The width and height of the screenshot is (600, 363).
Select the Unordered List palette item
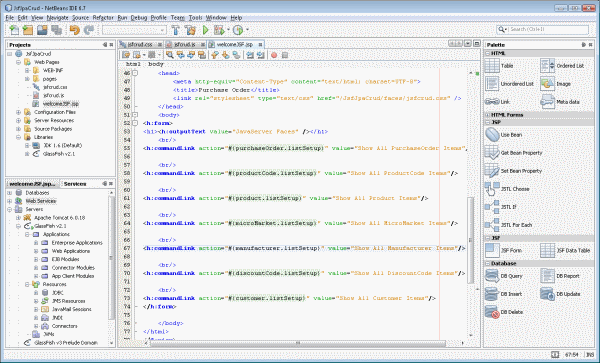(x=509, y=84)
